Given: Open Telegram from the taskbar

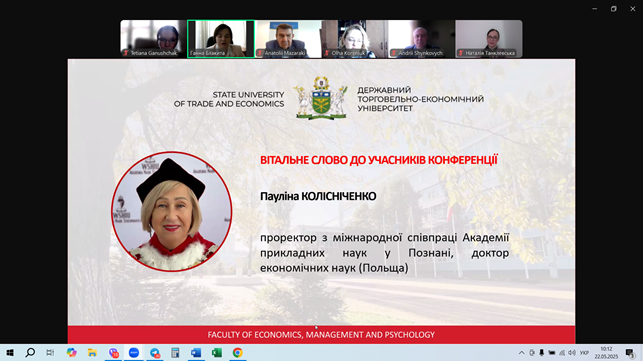Looking at the screenshot, I should (x=155, y=353).
